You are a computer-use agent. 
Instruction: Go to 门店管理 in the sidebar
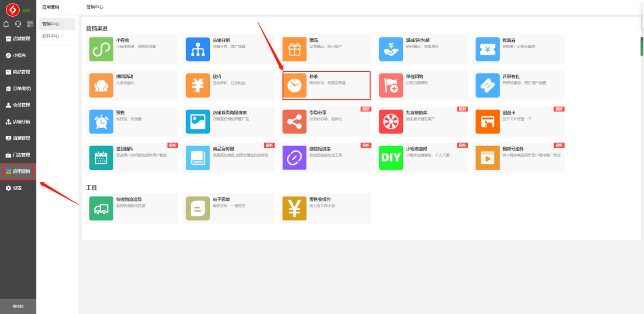click(x=18, y=155)
